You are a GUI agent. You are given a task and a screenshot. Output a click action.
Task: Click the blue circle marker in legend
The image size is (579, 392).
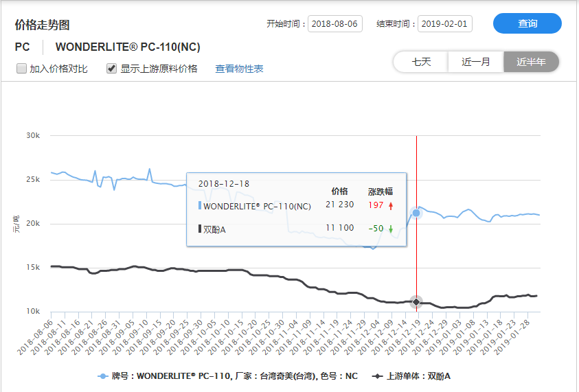[x=103, y=376]
